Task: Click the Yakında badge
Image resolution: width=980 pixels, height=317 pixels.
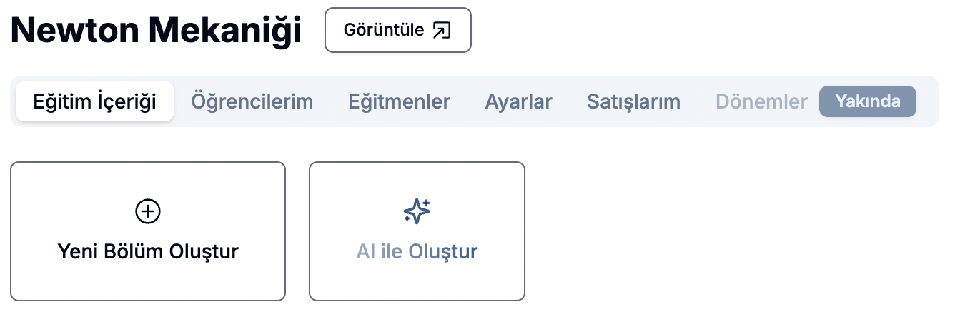Action: pos(868,101)
